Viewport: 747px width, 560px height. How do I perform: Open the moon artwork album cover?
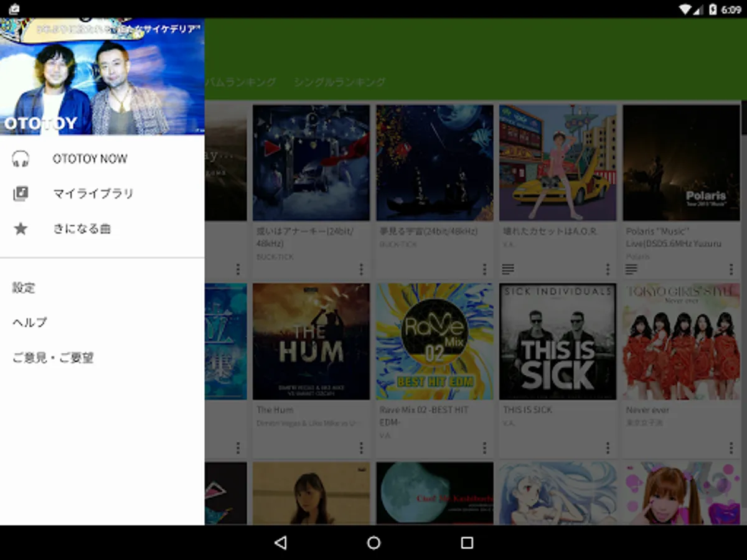click(x=435, y=493)
